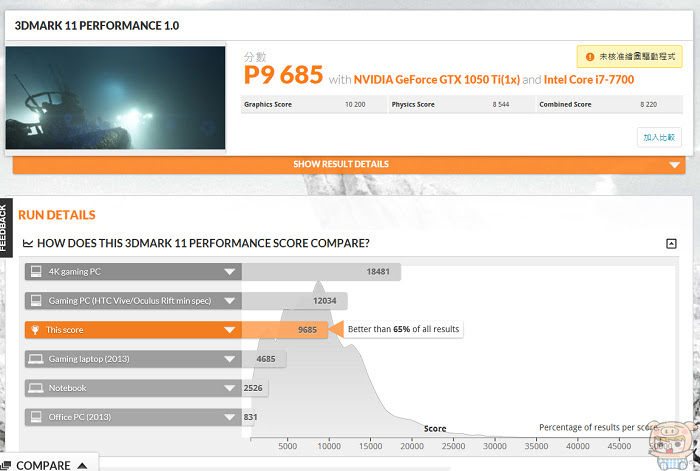Click the RUN DETAILS heading
The width and height of the screenshot is (700, 471).
pyautogui.click(x=57, y=215)
